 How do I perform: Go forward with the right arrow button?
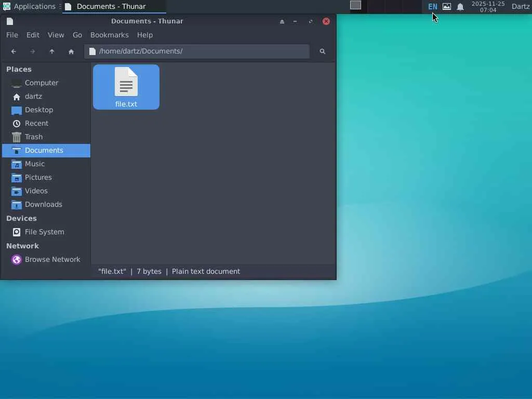[33, 51]
